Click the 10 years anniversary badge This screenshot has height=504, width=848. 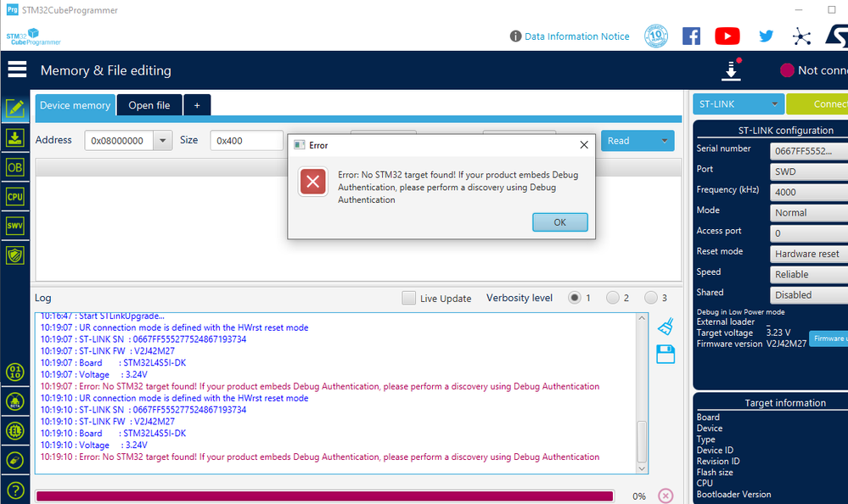pos(656,36)
